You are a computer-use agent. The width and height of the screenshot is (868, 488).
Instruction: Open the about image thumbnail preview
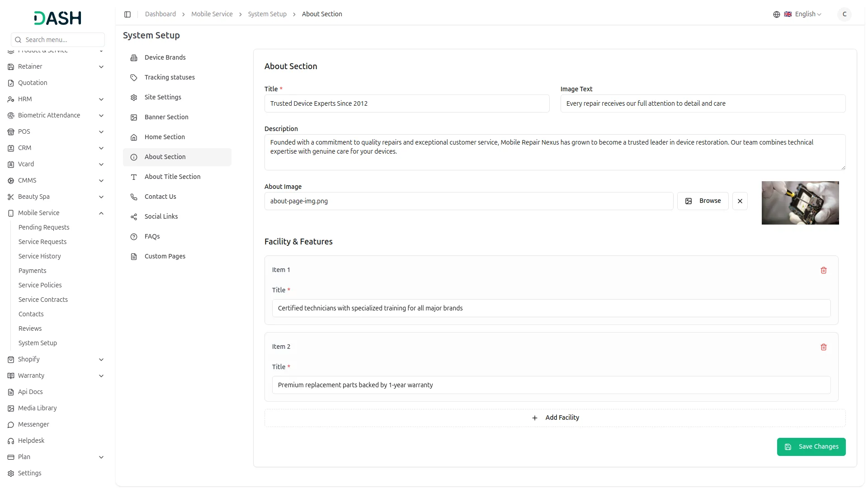click(800, 202)
